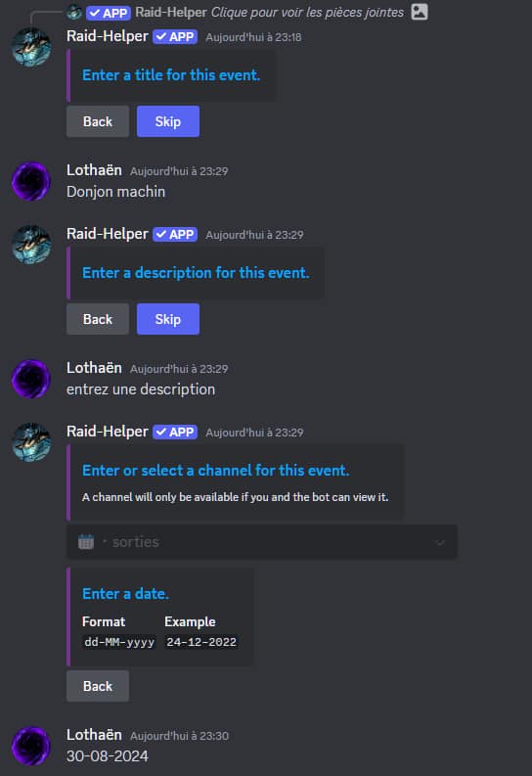Click Raid-Helper avatar beside title prompt

pyautogui.click(x=31, y=47)
